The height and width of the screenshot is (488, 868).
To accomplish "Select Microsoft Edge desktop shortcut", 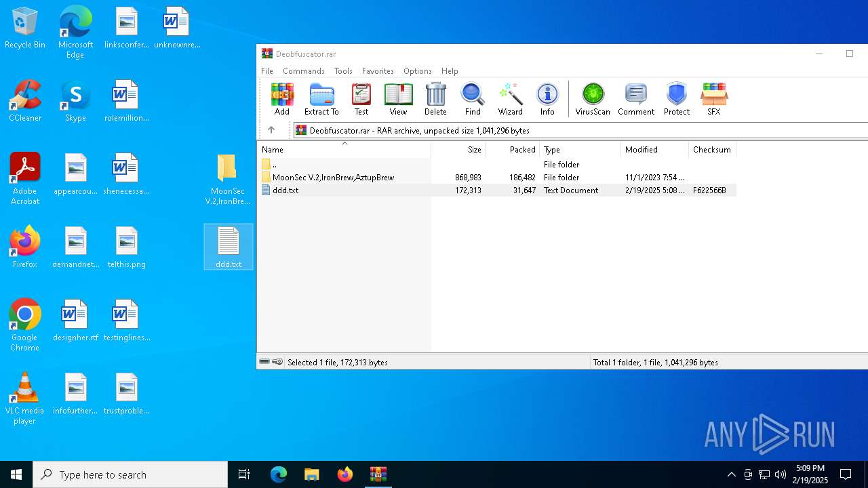I will tap(75, 33).
